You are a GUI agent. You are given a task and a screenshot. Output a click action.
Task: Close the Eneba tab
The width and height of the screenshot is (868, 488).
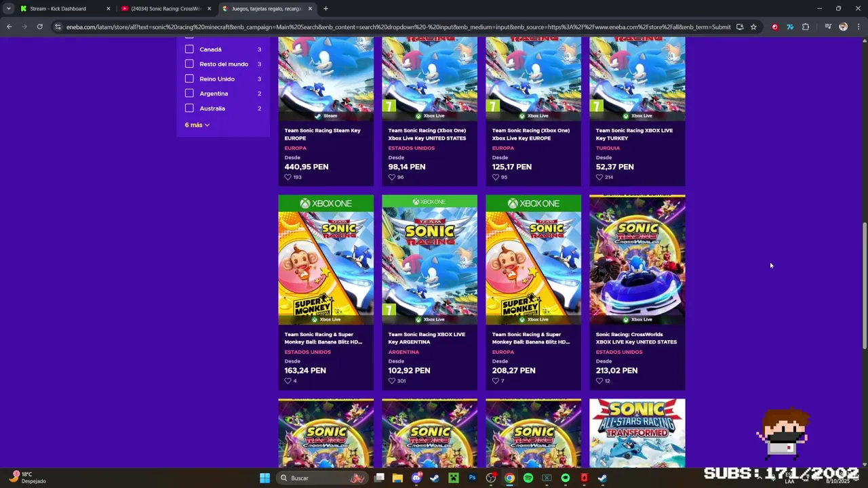tap(310, 9)
